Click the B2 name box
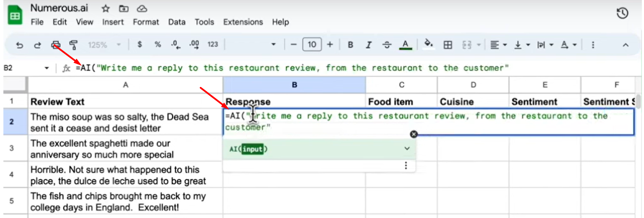 point(21,68)
